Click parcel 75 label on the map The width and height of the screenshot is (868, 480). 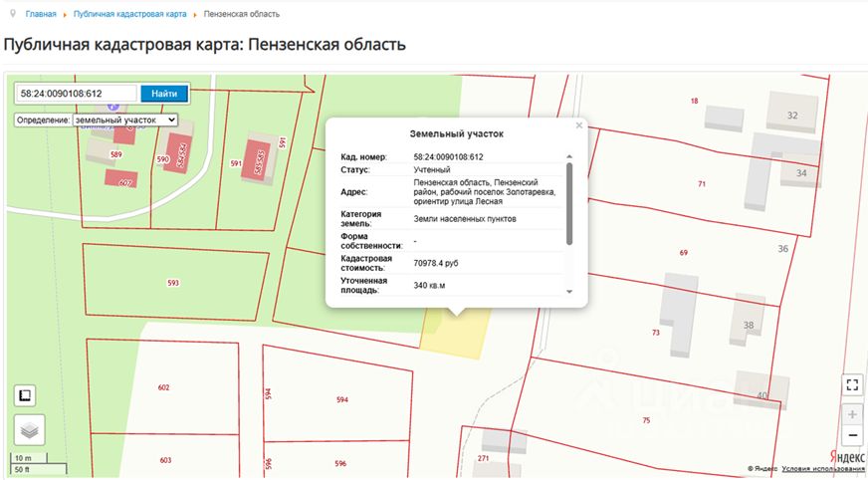646,421
